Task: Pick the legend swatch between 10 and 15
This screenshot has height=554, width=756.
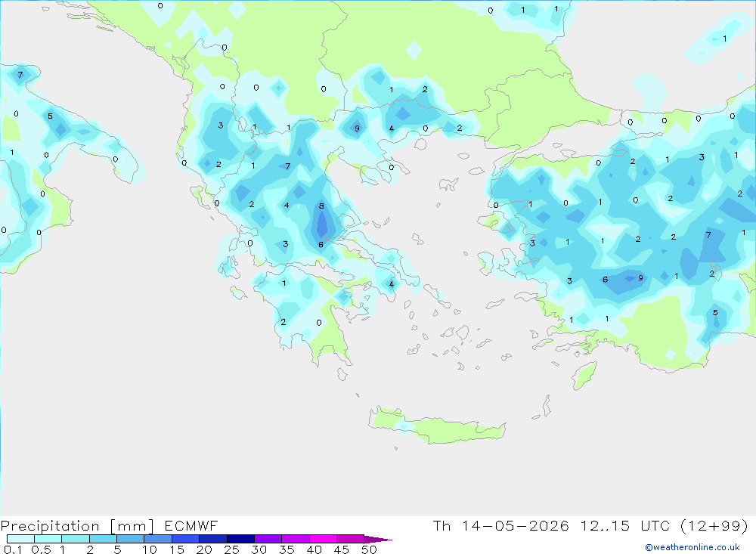Action: point(158,539)
